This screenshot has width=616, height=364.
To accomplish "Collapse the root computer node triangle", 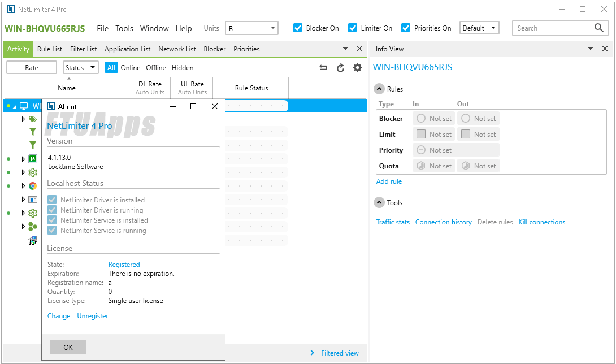I will [15, 106].
